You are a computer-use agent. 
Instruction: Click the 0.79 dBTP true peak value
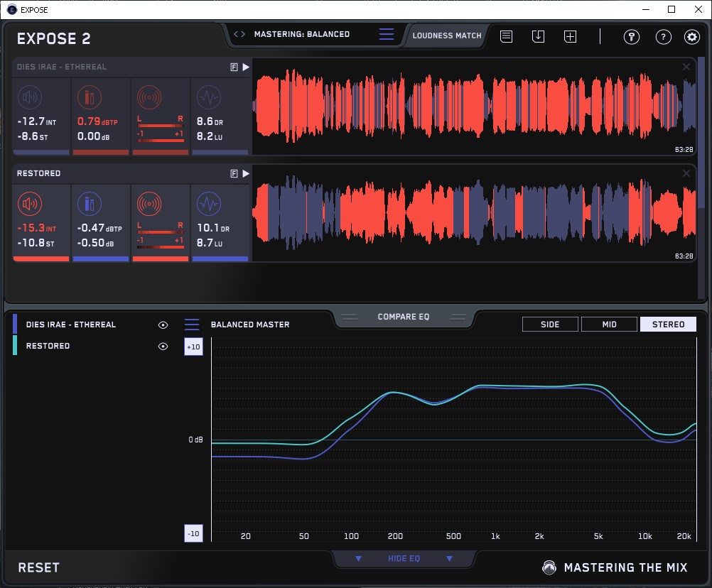coord(97,121)
